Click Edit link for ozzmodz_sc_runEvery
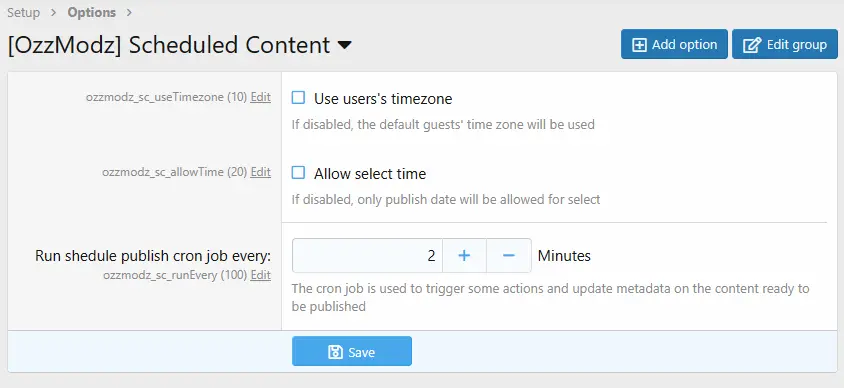The height and width of the screenshot is (388, 844). point(261,275)
